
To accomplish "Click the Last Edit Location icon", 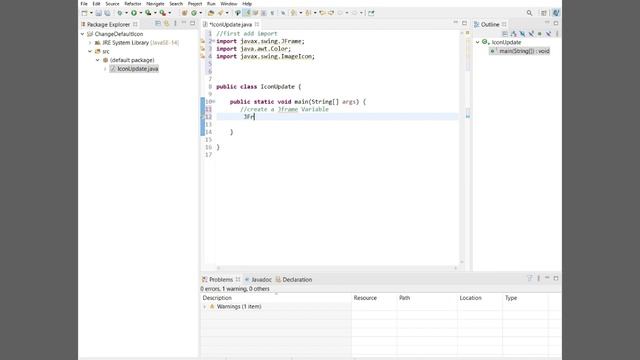I will tap(322, 13).
